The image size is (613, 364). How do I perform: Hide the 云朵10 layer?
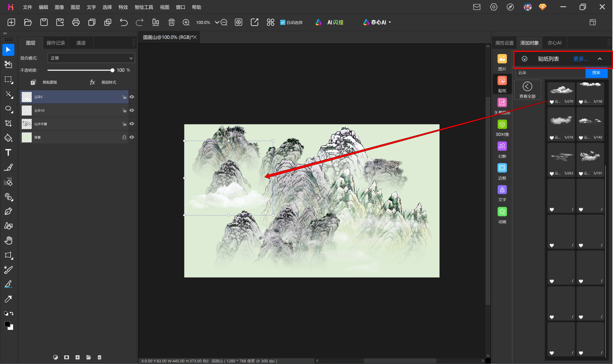coord(132,110)
